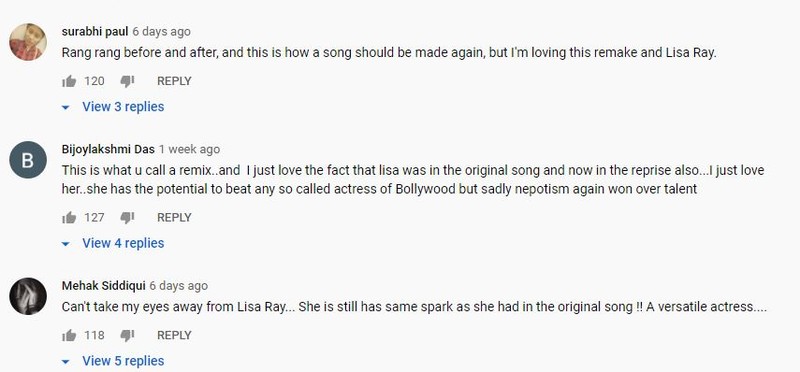The height and width of the screenshot is (372, 800).
Task: Dislike Mehak Siddiqui's comment
Action: click(127, 335)
